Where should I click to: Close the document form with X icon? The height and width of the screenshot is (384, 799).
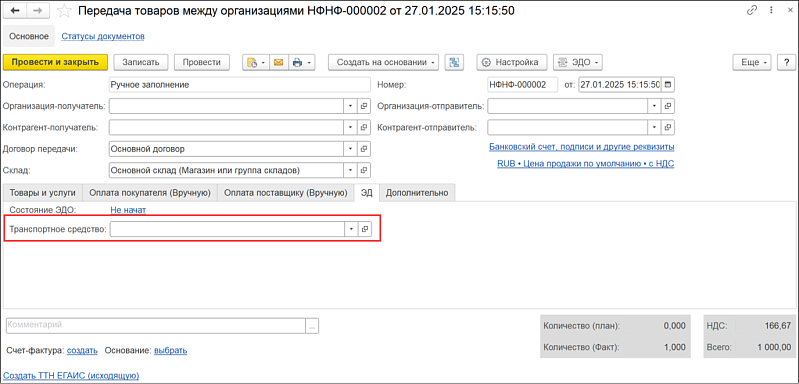pyautogui.click(x=789, y=10)
